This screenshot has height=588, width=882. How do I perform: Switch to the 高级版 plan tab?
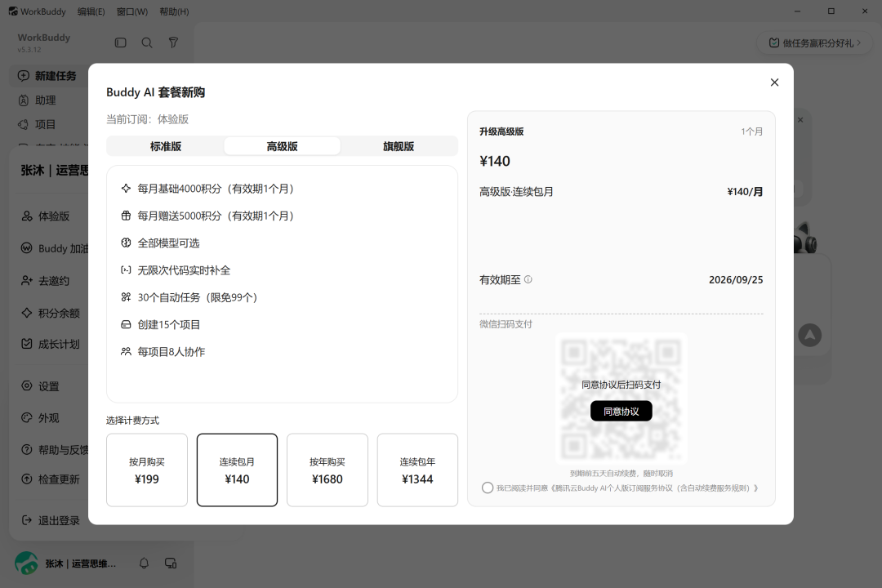[x=282, y=146]
